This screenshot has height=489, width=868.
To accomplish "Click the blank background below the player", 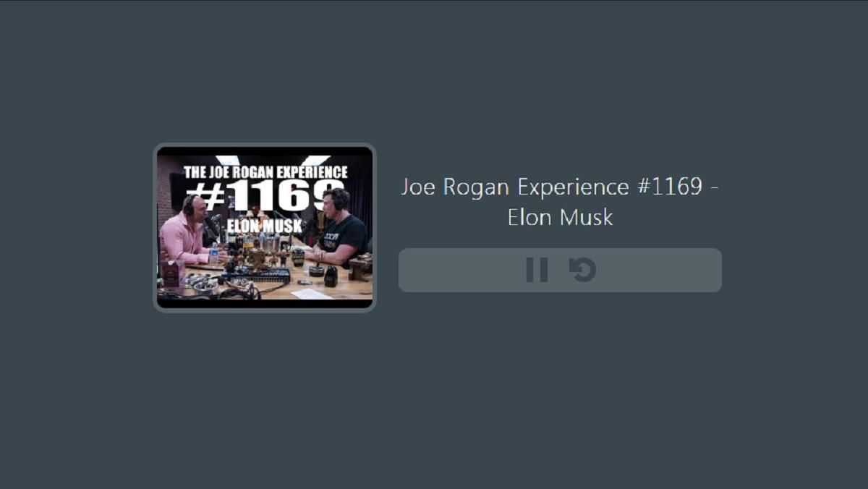I will 434,398.
